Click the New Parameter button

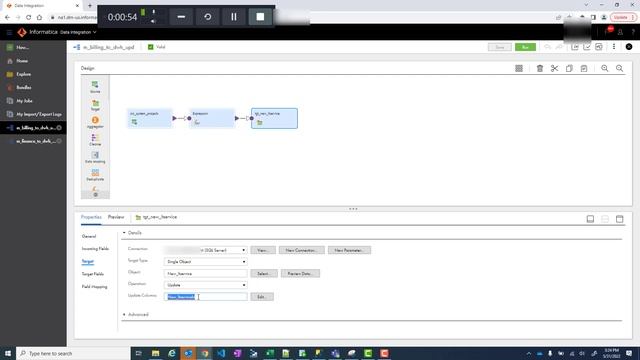[349, 250]
